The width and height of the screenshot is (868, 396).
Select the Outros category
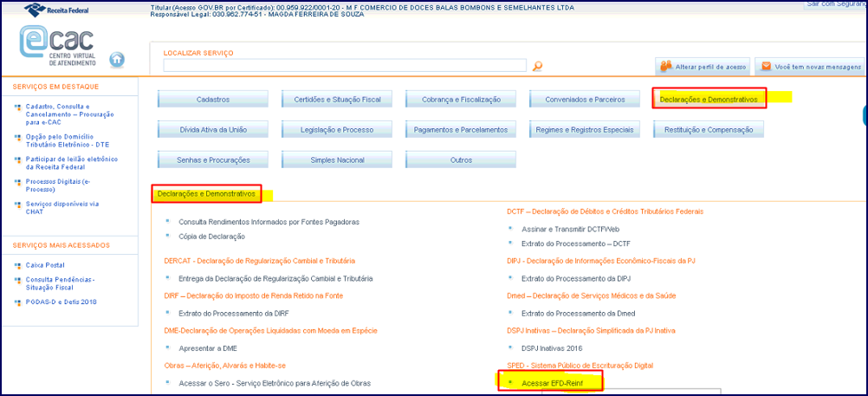(461, 160)
